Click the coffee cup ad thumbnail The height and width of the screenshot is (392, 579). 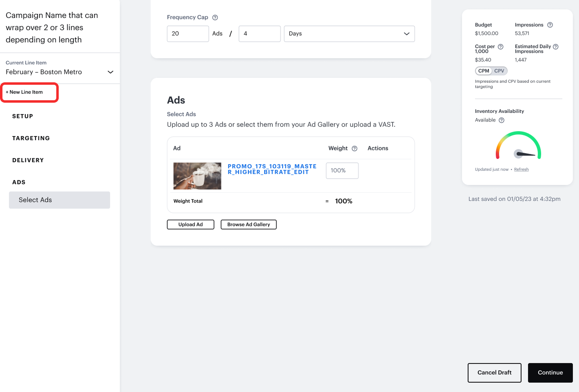tap(197, 176)
